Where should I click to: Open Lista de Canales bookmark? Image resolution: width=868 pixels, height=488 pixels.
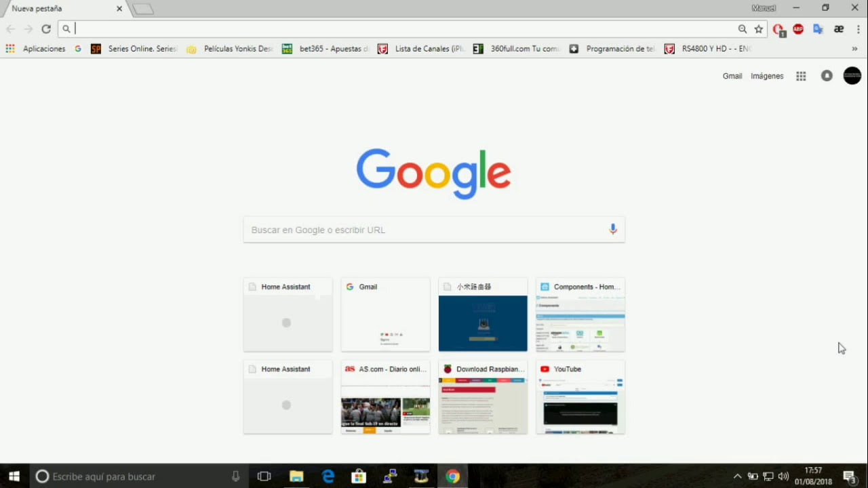pyautogui.click(x=421, y=49)
